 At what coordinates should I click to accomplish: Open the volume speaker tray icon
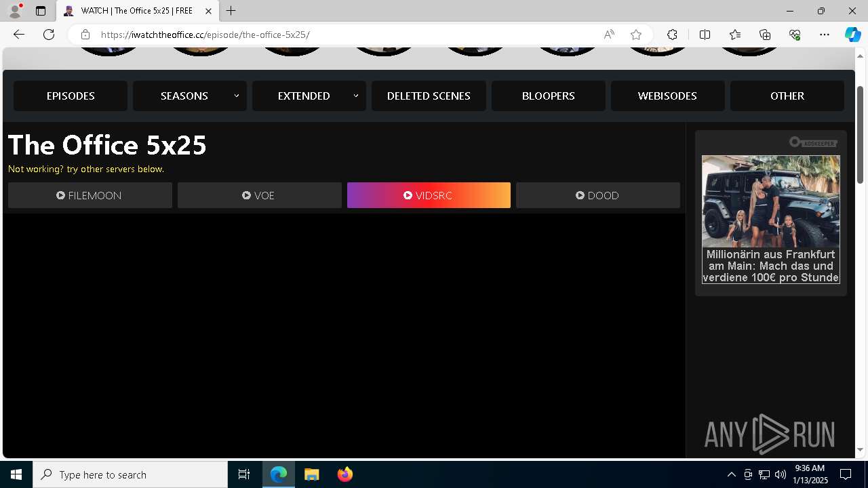[781, 474]
